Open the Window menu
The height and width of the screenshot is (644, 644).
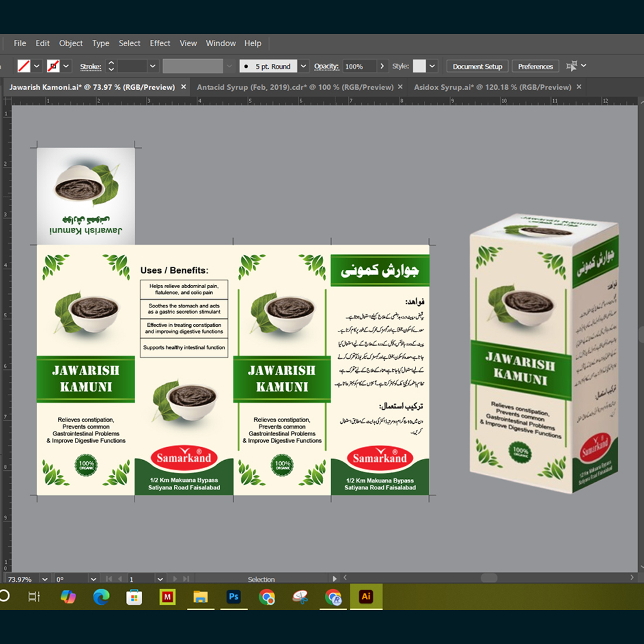221,43
